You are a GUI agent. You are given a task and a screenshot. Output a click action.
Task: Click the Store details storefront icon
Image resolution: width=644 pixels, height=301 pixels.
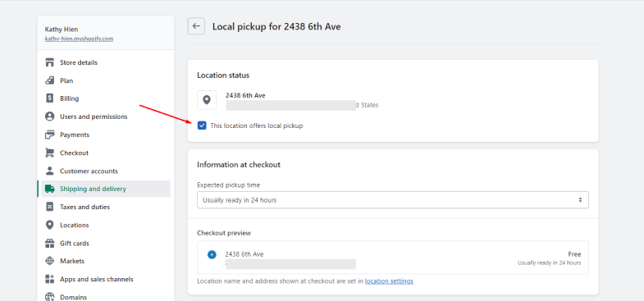coord(50,62)
